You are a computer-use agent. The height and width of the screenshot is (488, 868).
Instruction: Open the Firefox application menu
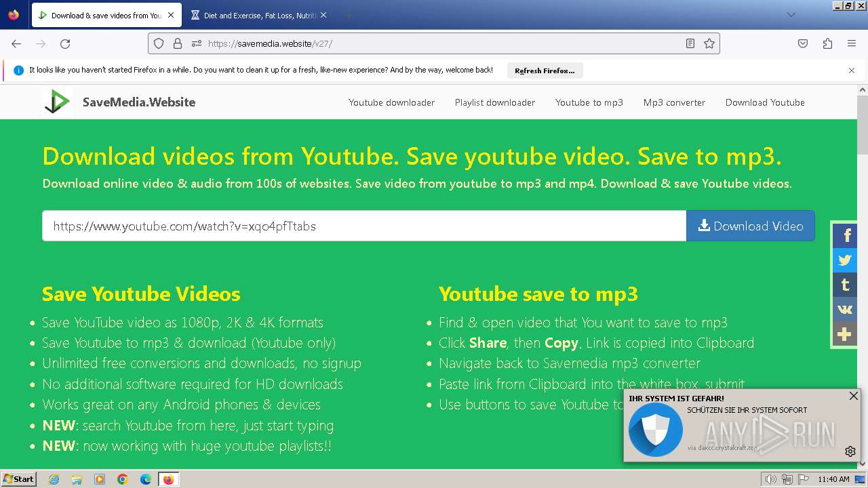coord(852,43)
